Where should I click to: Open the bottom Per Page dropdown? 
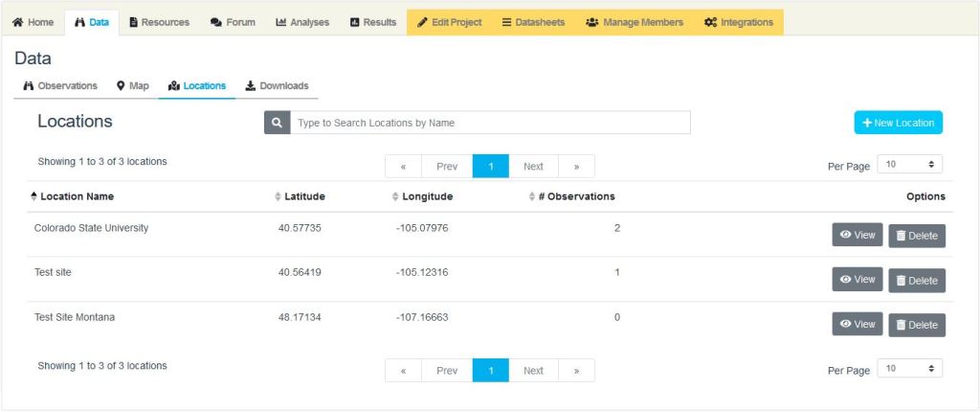tap(909, 369)
